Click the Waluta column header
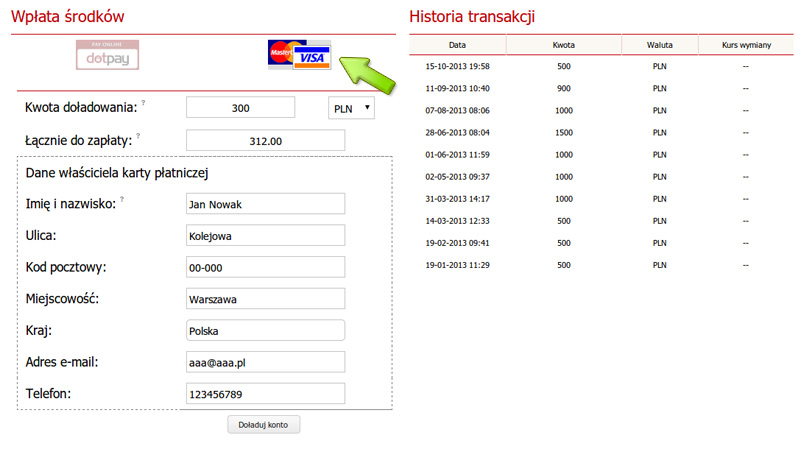 [659, 45]
